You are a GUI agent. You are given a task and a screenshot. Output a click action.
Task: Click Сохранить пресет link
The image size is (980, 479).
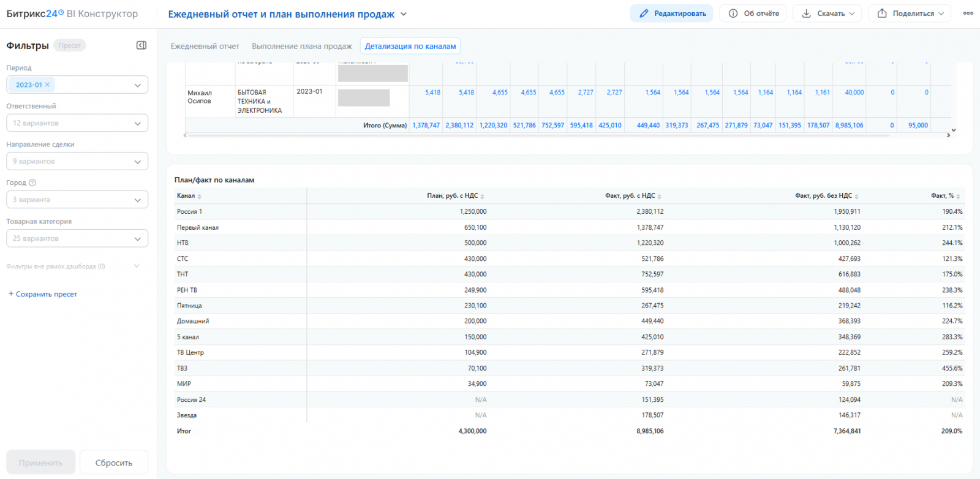click(43, 294)
